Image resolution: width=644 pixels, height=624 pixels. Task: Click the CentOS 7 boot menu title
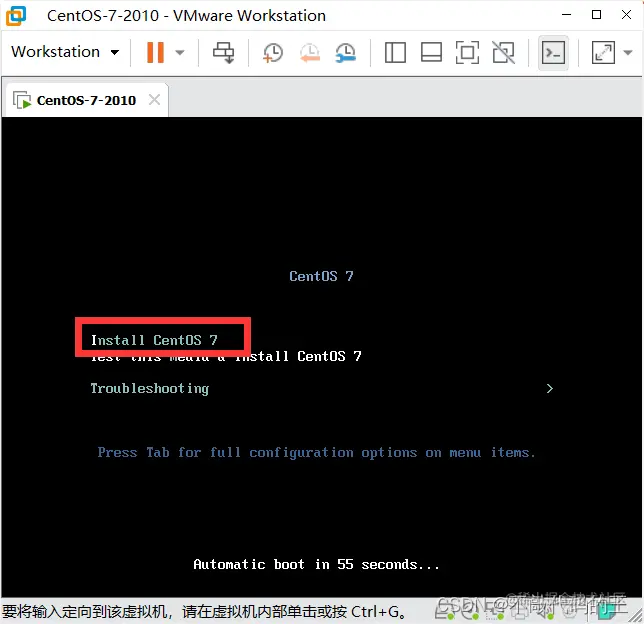(321, 276)
